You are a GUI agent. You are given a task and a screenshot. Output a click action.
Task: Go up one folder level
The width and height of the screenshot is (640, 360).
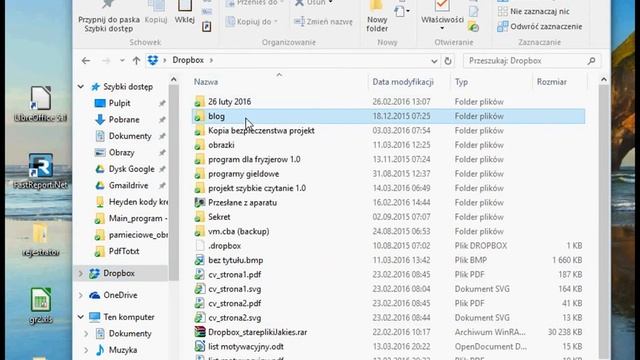(136, 61)
